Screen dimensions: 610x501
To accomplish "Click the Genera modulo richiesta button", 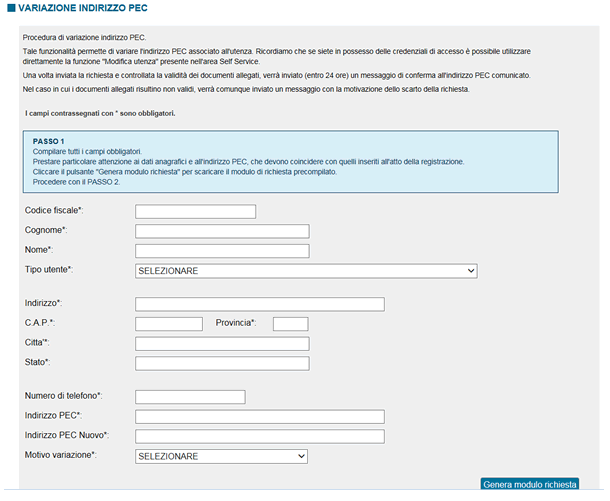I will tap(530, 484).
